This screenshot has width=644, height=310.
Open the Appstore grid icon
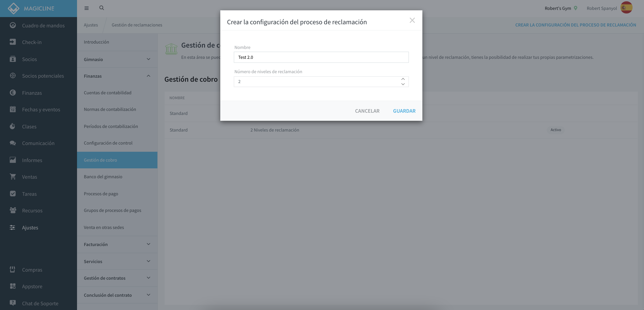(13, 286)
